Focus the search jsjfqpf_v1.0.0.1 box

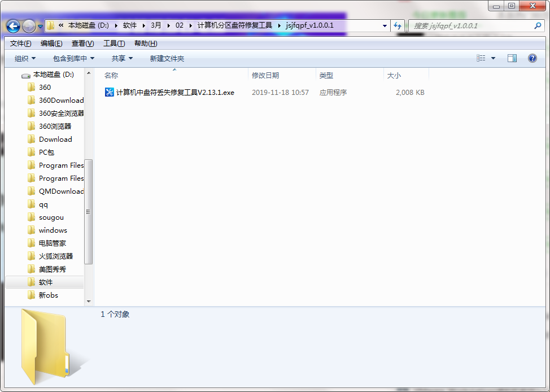point(477,25)
